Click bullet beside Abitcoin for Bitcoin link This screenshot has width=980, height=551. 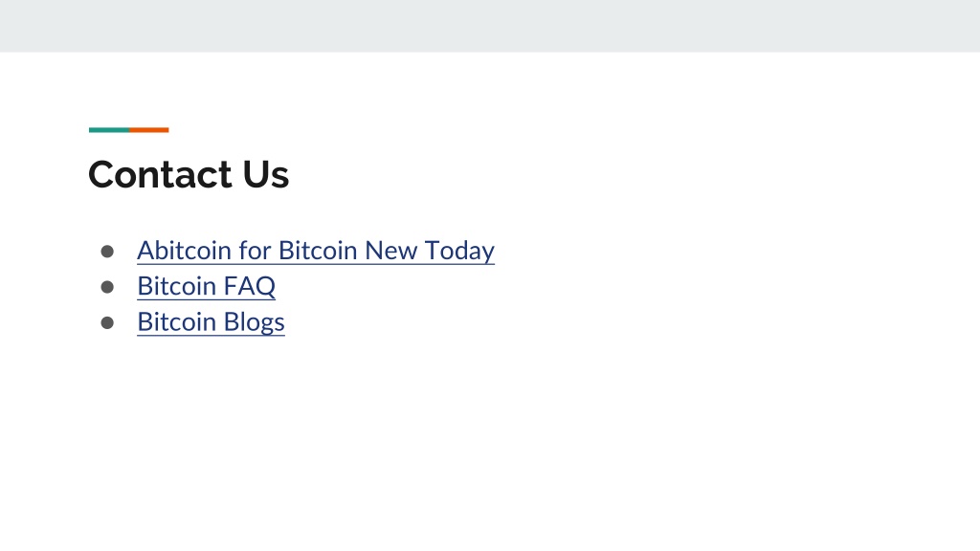coord(107,252)
